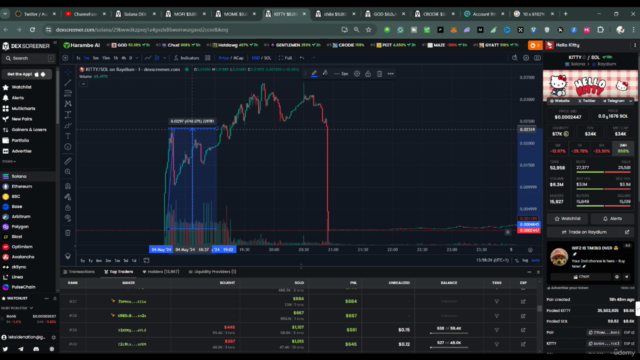The image size is (640, 360).
Task: Click the chart quick search icon
Action: pyautogui.click(x=515, y=58)
